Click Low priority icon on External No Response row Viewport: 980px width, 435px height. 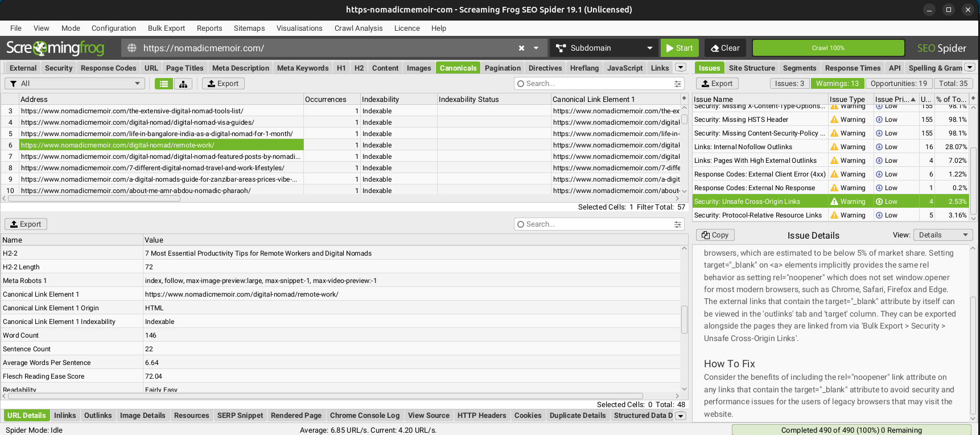pyautogui.click(x=879, y=188)
